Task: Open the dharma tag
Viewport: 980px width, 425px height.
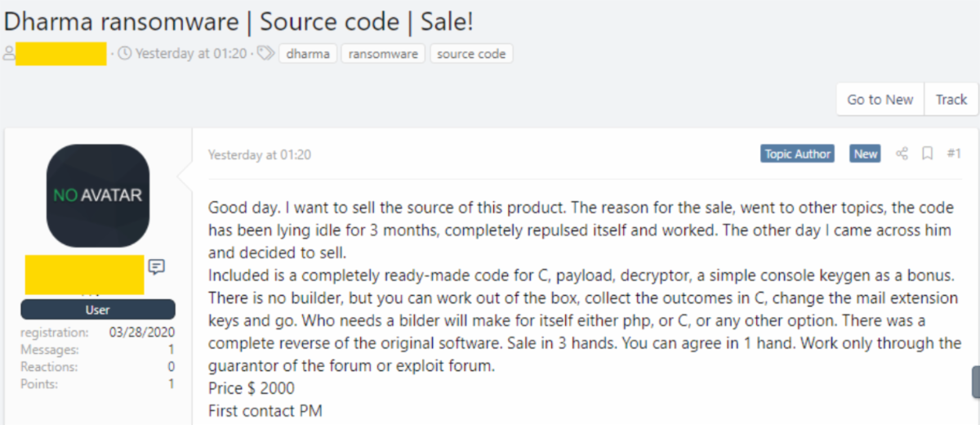Action: (308, 54)
